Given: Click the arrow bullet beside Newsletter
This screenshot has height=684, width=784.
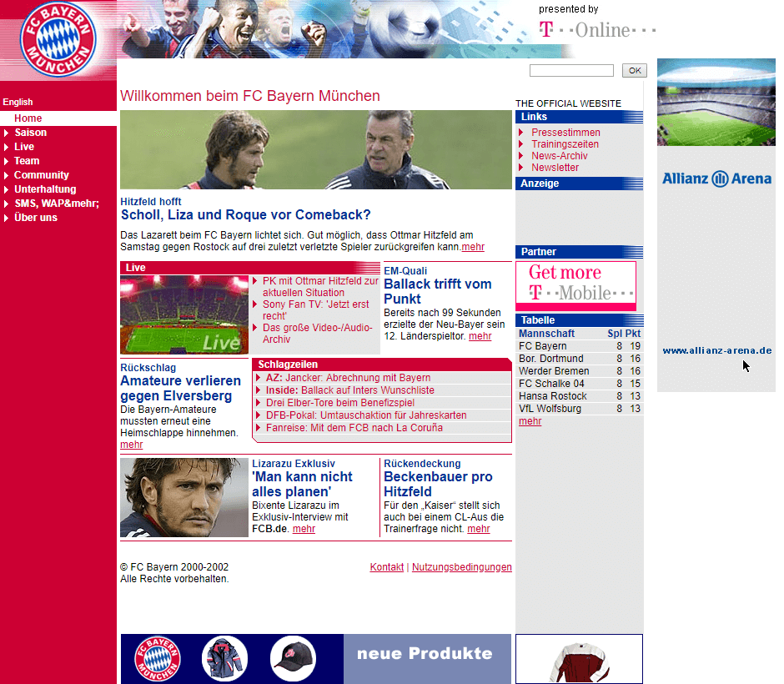Looking at the screenshot, I should (x=521, y=168).
